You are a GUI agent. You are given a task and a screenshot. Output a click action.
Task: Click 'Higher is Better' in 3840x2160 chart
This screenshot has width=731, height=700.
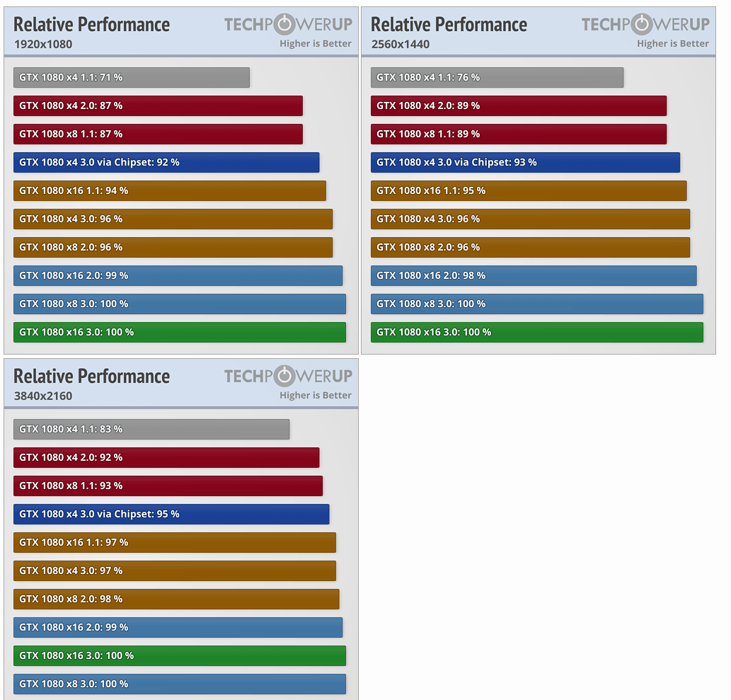pos(315,395)
